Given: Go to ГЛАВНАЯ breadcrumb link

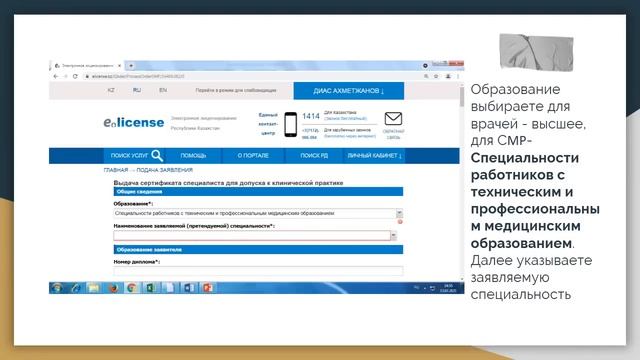Looking at the screenshot, I should (116, 170).
